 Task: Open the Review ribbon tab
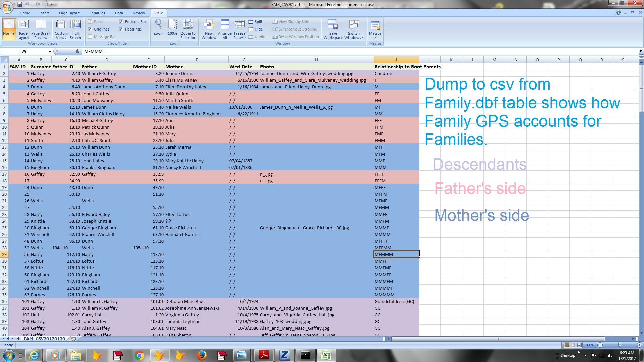(139, 13)
